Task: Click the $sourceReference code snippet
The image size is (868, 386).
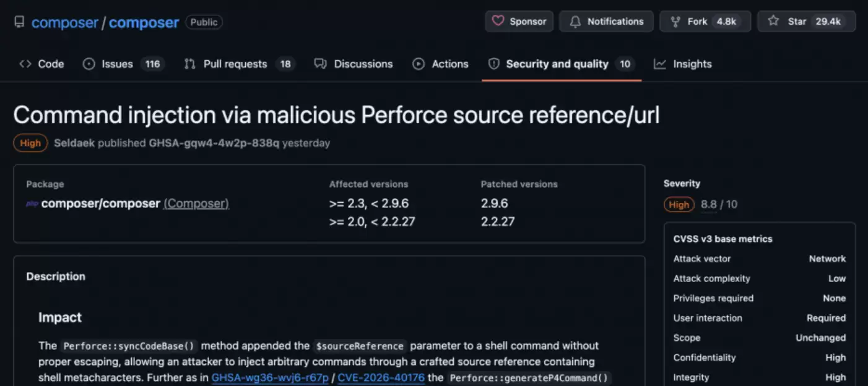Action: (360, 346)
